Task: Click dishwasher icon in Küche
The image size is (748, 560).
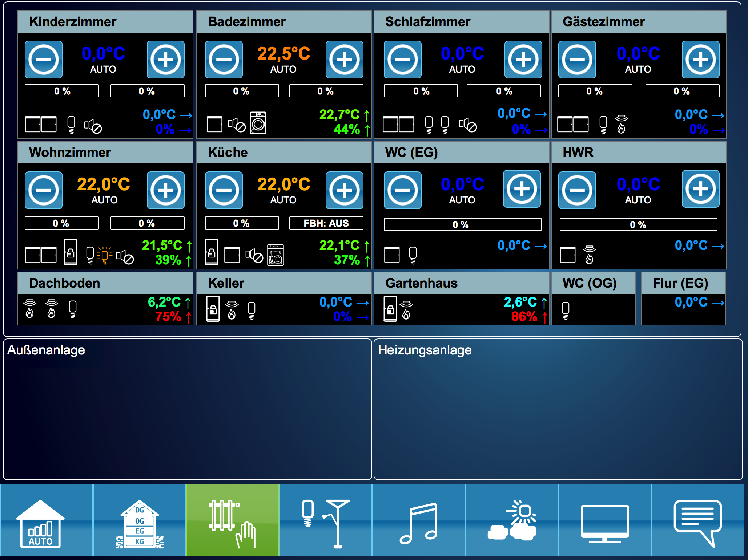Action: (276, 255)
